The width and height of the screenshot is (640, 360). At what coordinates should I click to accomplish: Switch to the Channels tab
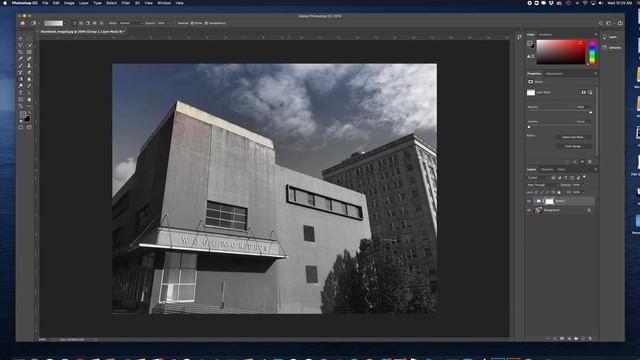(547, 169)
